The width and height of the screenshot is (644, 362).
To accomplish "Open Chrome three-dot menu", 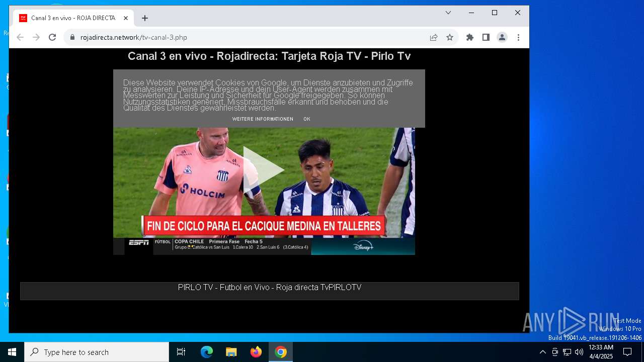I will point(518,37).
